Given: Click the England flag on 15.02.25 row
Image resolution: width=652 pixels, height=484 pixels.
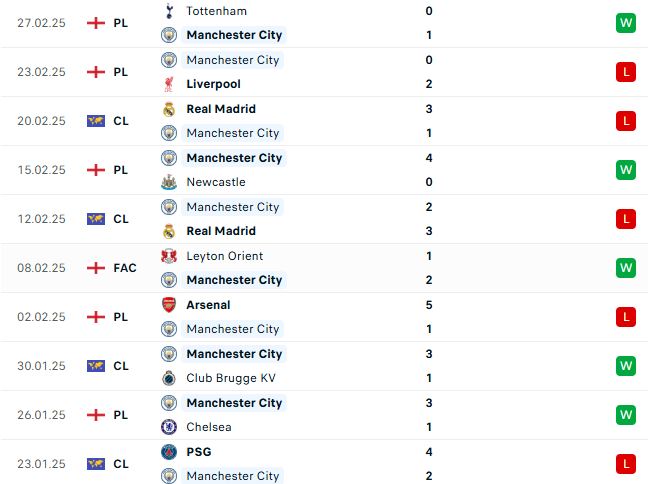Looking at the screenshot, I should coord(96,170).
